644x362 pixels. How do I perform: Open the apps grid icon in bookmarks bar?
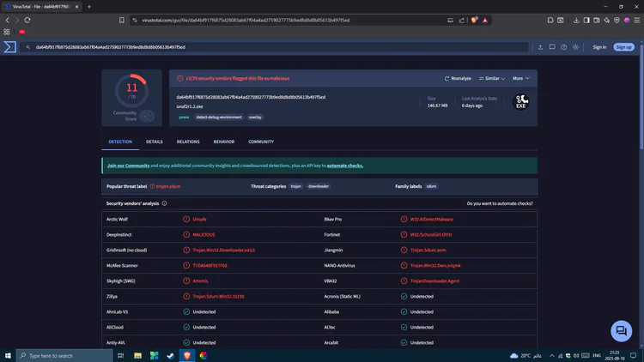click(x=7, y=32)
